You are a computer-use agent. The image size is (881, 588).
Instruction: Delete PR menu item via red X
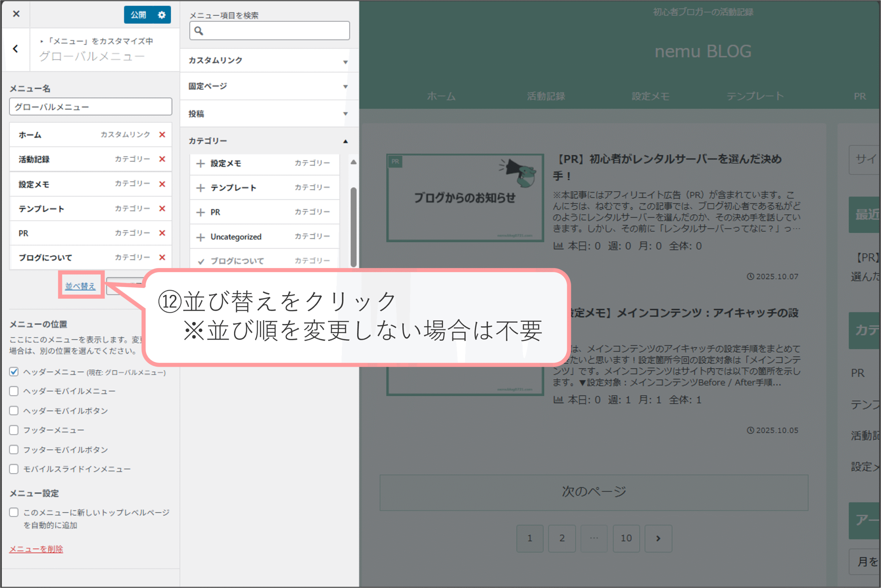(162, 233)
